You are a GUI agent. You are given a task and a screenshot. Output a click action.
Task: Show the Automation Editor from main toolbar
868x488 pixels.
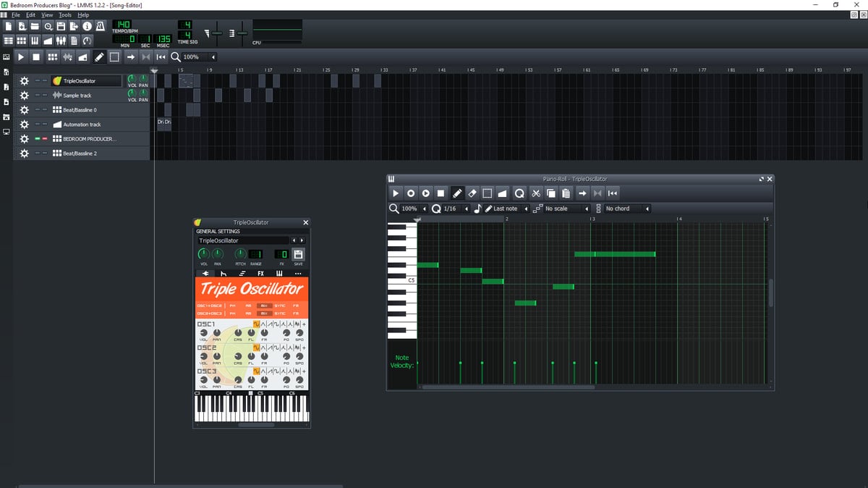pos(48,41)
